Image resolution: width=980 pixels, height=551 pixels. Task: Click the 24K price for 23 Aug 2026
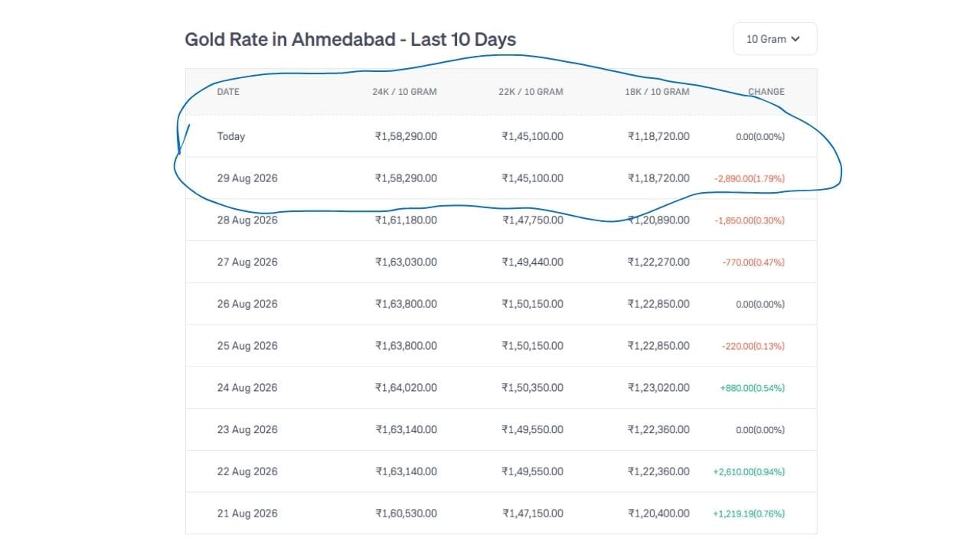(406, 430)
